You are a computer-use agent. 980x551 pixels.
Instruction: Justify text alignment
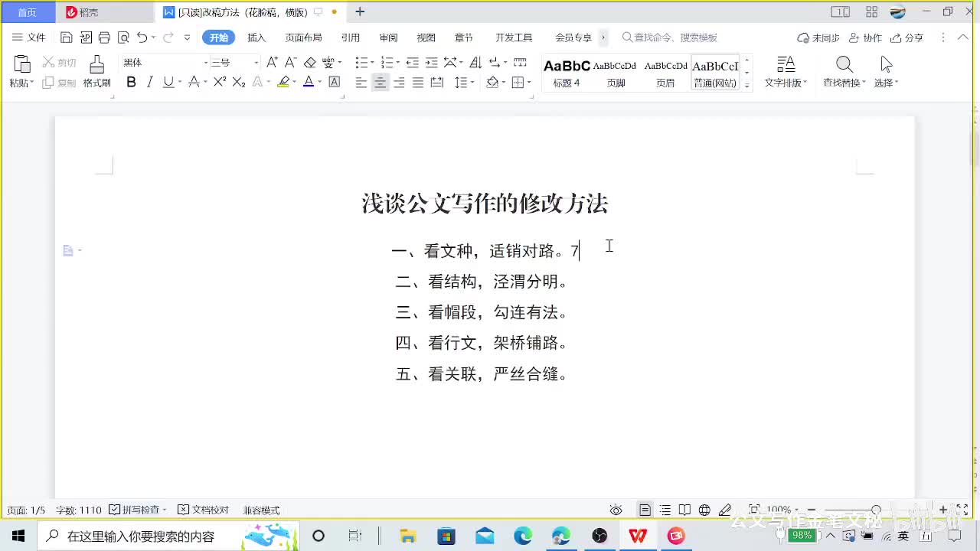point(418,82)
